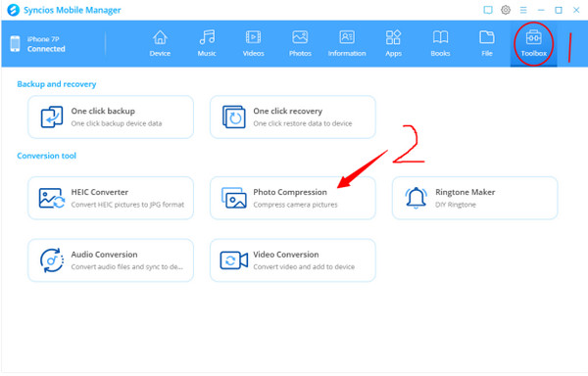The image size is (588, 376).
Task: Open the hamburger menu icon
Action: click(523, 10)
